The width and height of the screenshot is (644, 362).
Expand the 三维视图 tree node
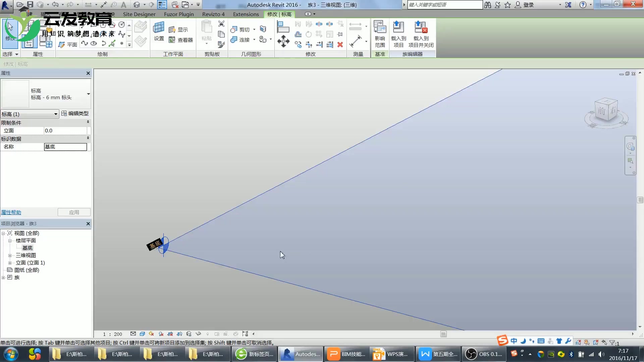point(10,255)
